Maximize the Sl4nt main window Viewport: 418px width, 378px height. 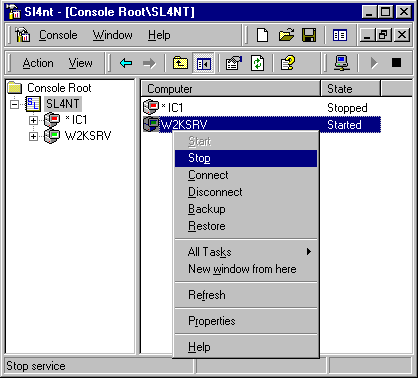pyautogui.click(x=385, y=12)
